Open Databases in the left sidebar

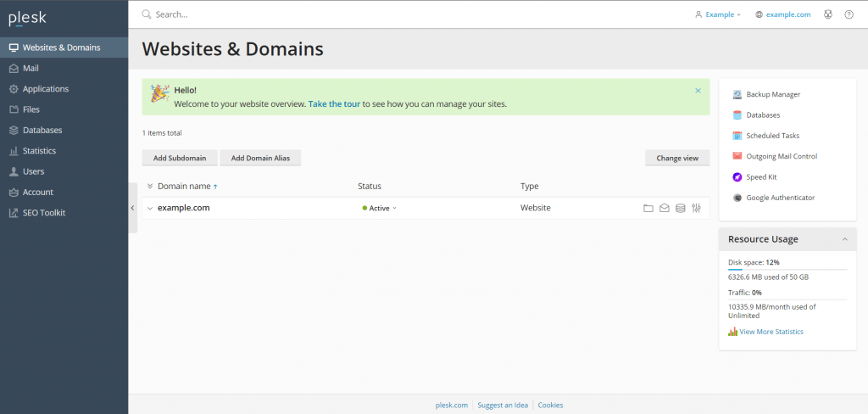(64, 131)
